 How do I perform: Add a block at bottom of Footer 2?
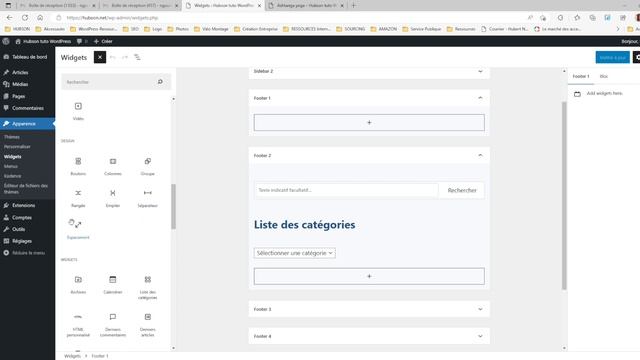pyautogui.click(x=369, y=276)
